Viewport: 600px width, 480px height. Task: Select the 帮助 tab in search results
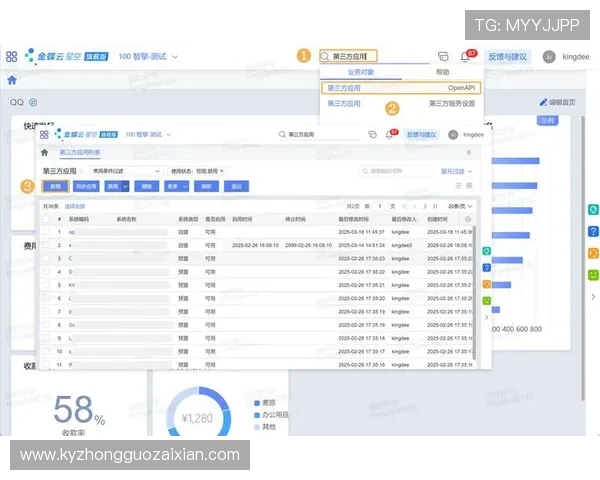(x=443, y=72)
